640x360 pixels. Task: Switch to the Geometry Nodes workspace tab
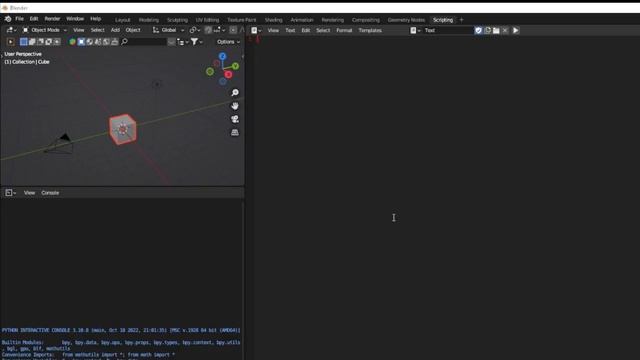(406, 20)
